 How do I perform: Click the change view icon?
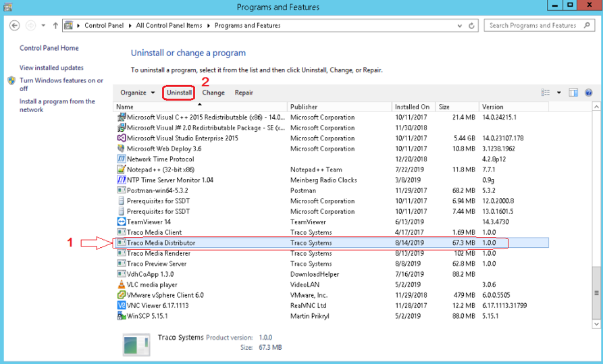tap(546, 93)
